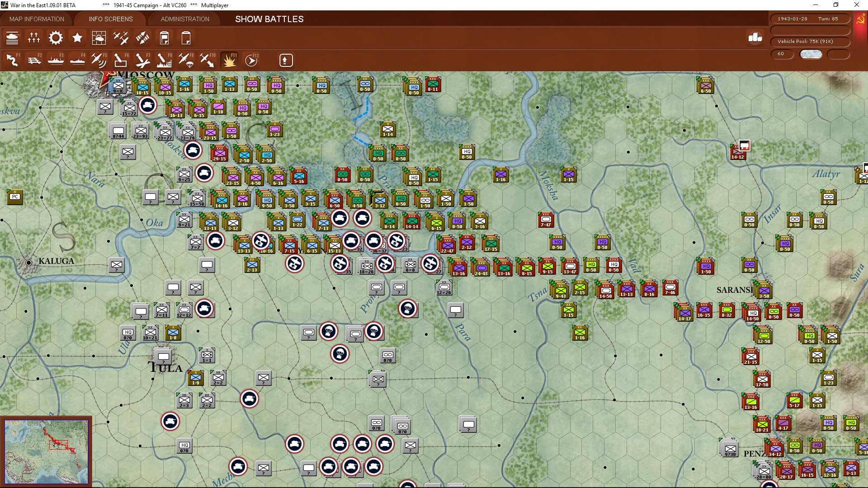Click the minimap thumbnail
Screen dimensions: 868x488
click(x=47, y=451)
